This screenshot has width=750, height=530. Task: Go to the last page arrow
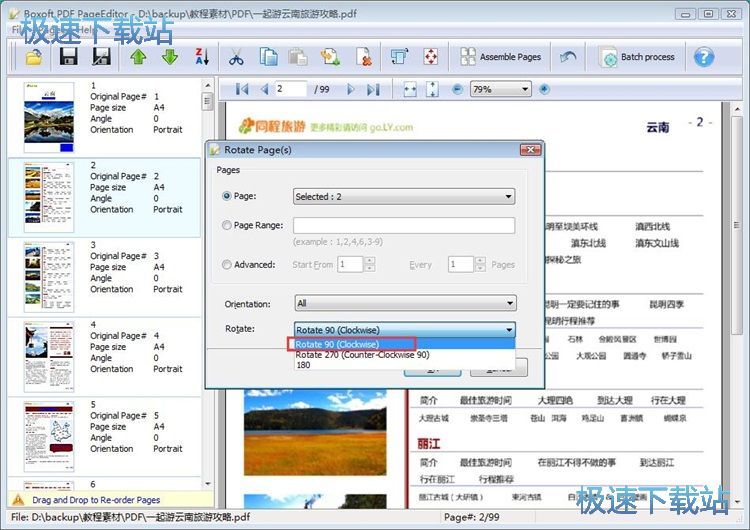(373, 90)
